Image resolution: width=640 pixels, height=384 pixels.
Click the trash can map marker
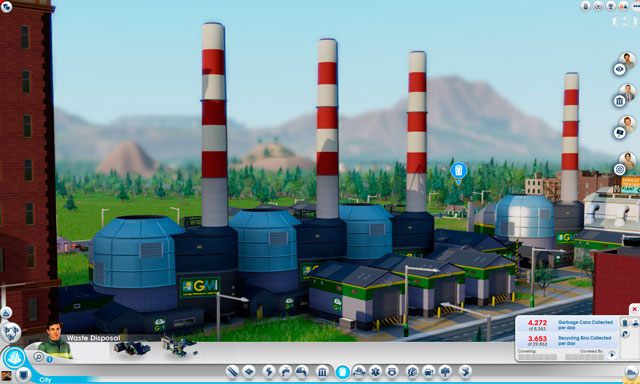click(x=458, y=171)
